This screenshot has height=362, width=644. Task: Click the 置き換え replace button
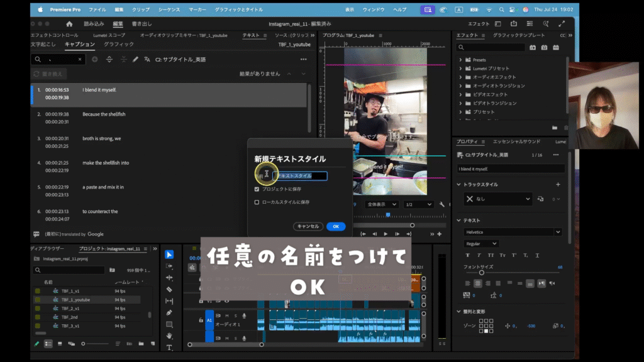49,74
